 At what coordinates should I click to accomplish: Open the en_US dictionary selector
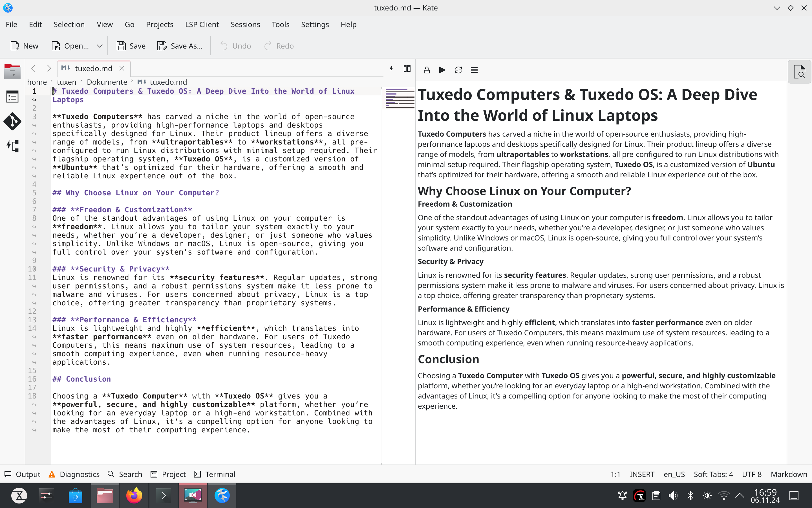pyautogui.click(x=674, y=474)
